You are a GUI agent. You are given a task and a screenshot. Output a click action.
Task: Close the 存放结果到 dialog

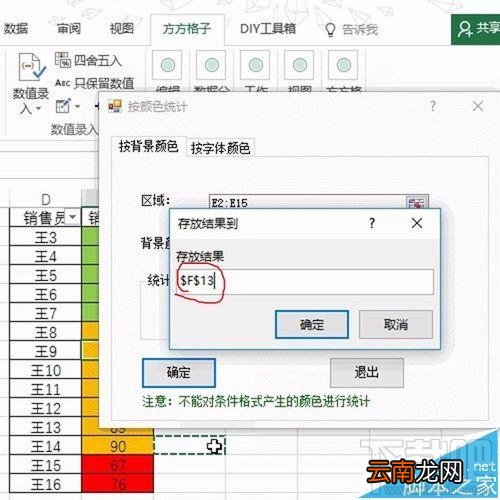tap(417, 223)
